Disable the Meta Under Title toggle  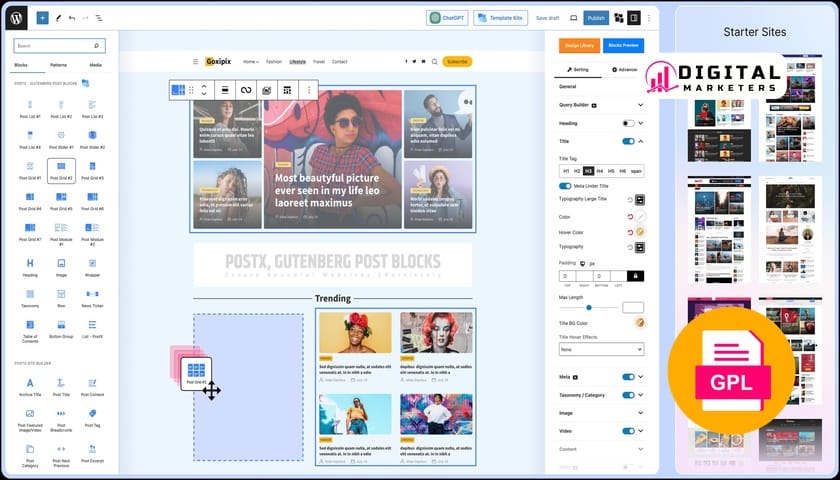click(565, 185)
